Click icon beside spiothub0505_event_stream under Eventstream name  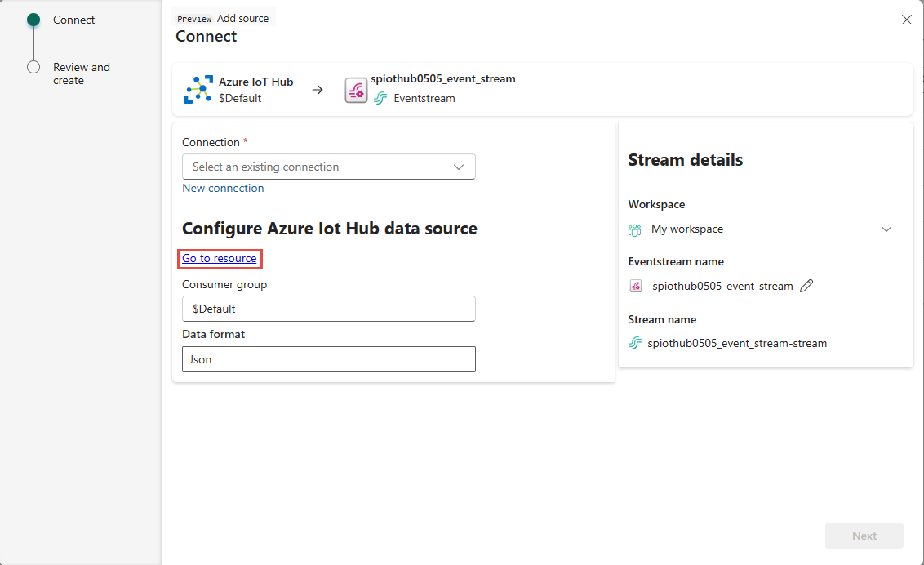[636, 286]
